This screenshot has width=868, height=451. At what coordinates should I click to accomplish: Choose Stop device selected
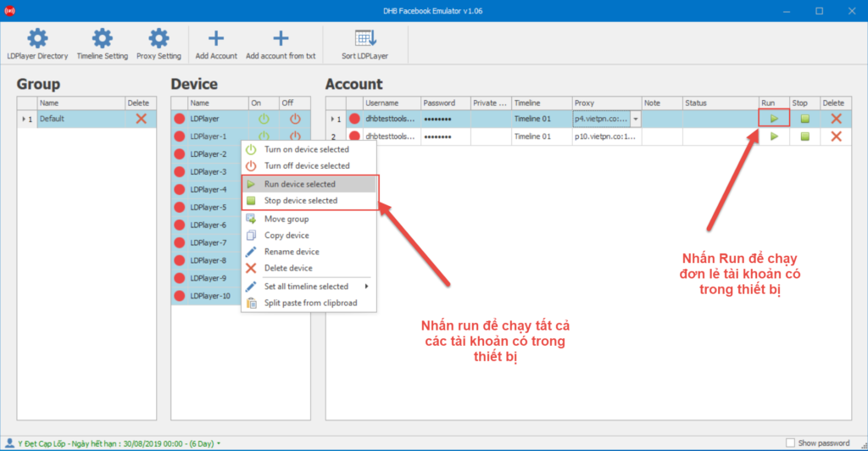[x=309, y=200]
